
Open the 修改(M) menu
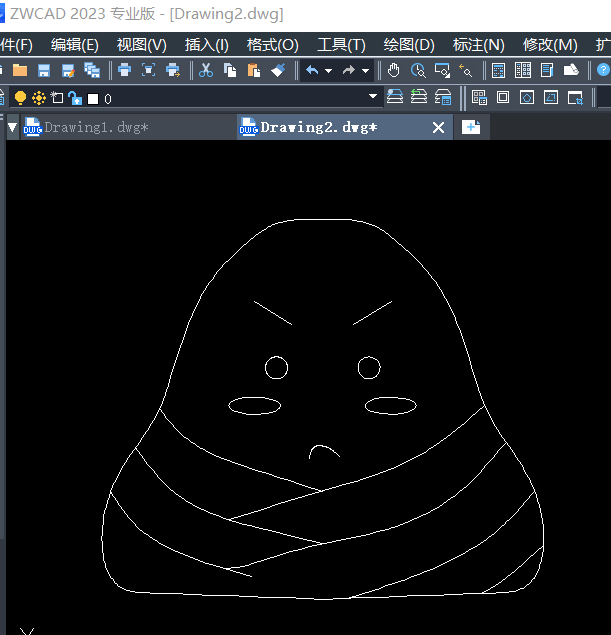pos(550,45)
